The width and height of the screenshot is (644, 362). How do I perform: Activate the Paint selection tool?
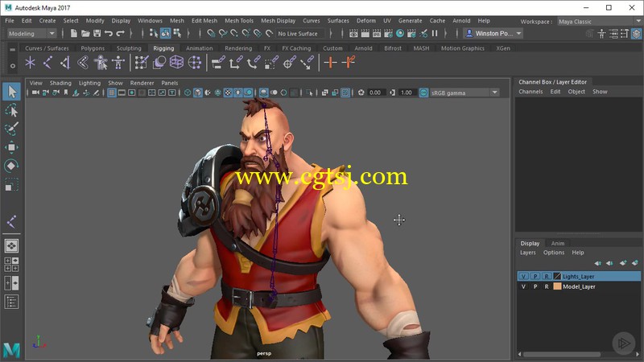click(x=11, y=129)
